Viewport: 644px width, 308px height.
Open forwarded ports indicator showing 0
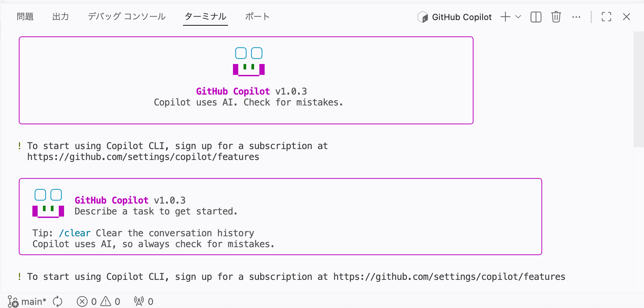click(x=144, y=302)
